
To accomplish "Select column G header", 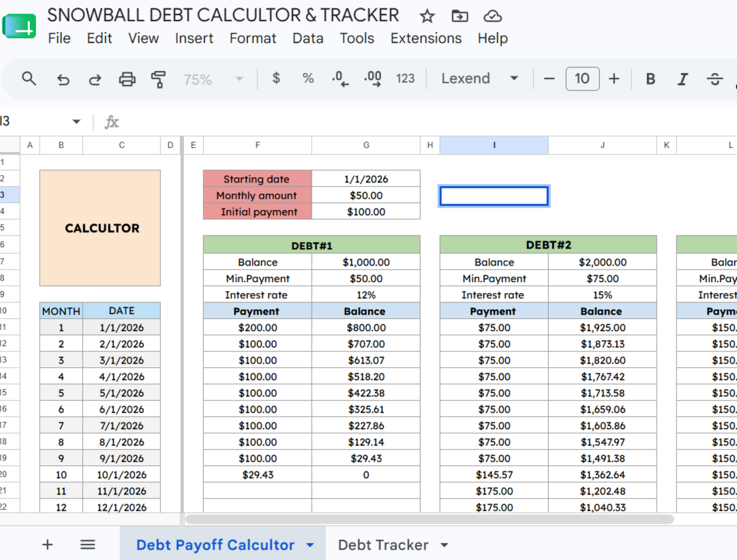I will click(x=366, y=145).
